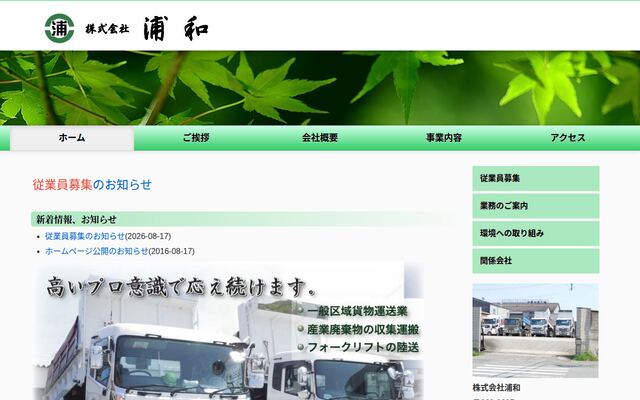Screen dimensions: 640x400
Task: Click the green 浦 circular logo icon
Action: click(60, 28)
